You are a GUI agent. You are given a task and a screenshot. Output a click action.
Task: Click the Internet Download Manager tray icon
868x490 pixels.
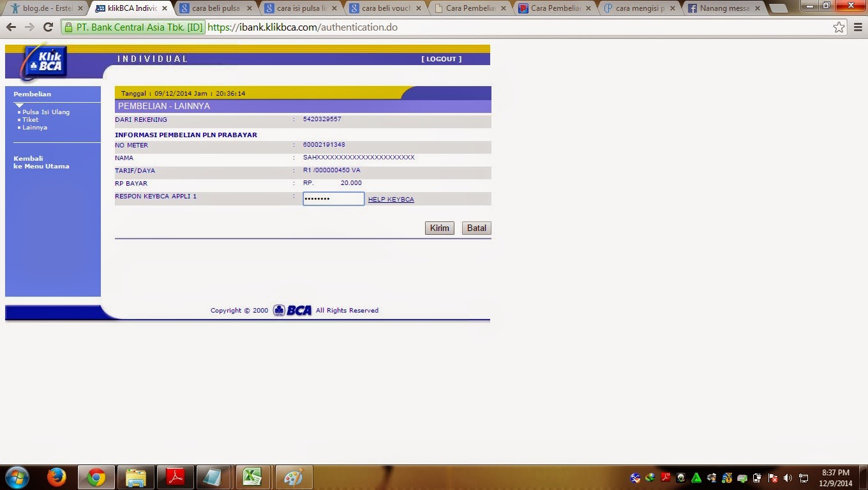click(x=650, y=477)
